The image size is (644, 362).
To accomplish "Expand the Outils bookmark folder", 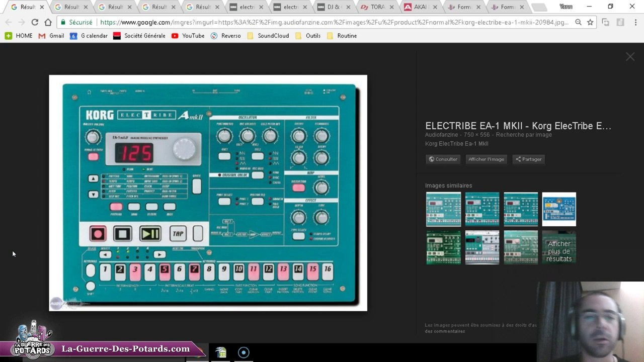I will 308,36.
